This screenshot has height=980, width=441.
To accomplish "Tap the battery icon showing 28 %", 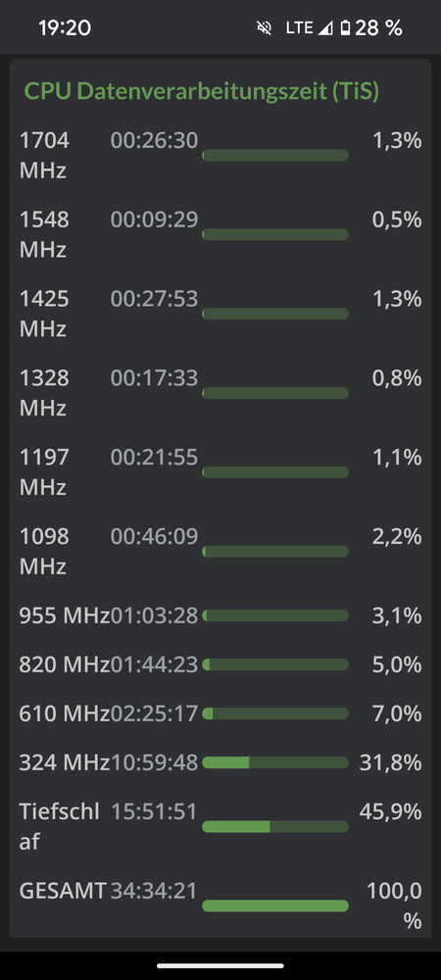I will pos(345,28).
